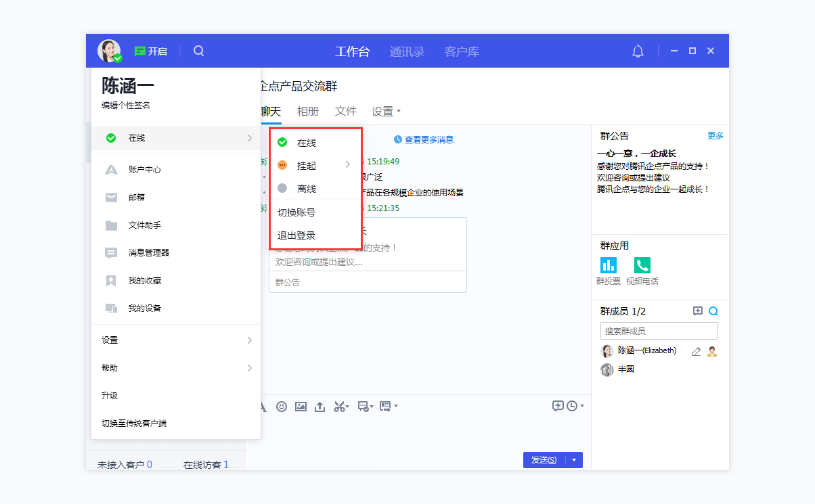The width and height of the screenshot is (815, 504).
Task: Click the 搜索群成员 search field
Action: (659, 331)
